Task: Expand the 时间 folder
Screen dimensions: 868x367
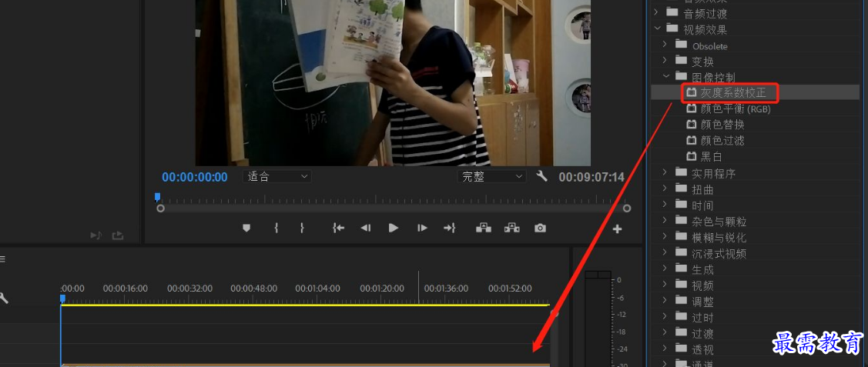Action: 665,205
